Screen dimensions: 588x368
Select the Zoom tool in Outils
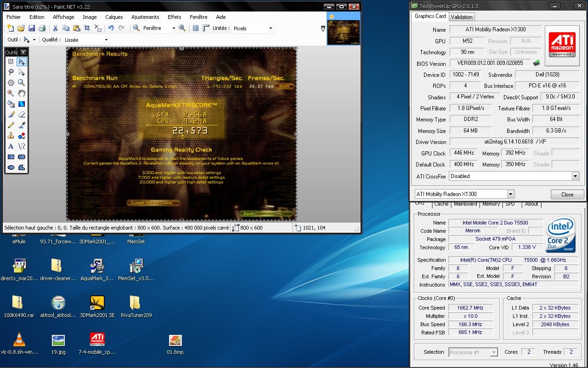coord(21,83)
